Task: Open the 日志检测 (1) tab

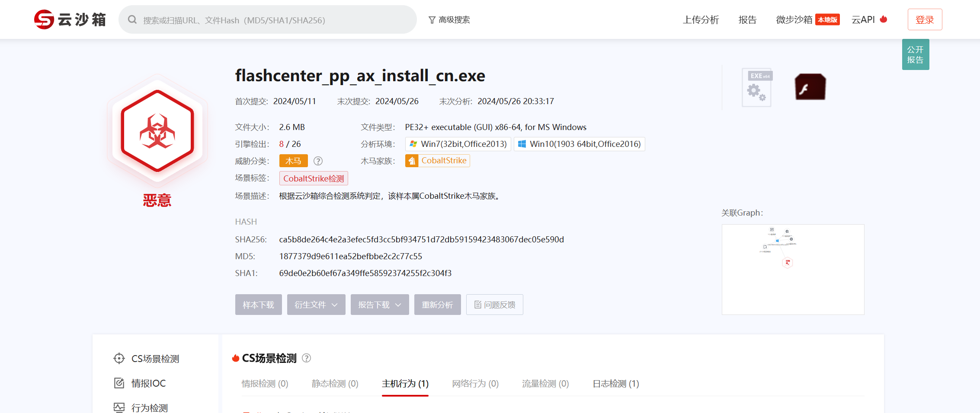Action: 616,384
